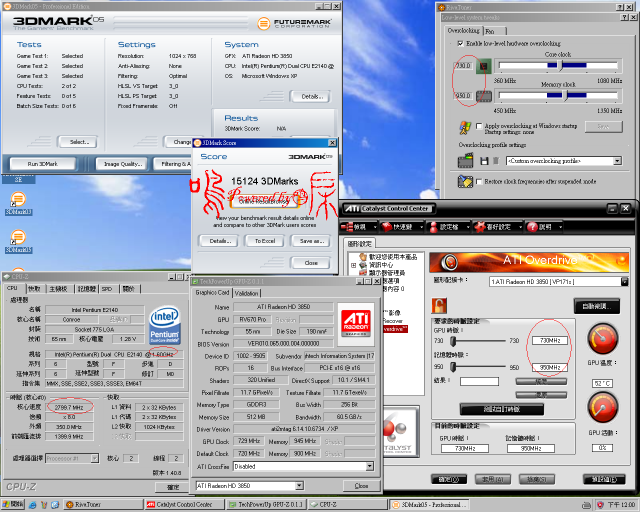The width and height of the screenshot is (640, 512).
Task: Click the broom restore-clock icon in RivaTuner
Action: [465, 181]
